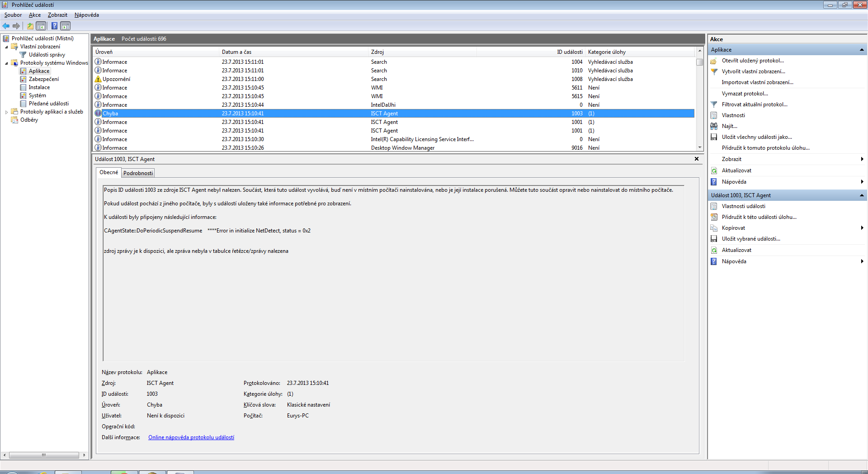868x474 pixels.
Task: Click Přidružit k tomuto protokolu úlohu action
Action: 765,148
